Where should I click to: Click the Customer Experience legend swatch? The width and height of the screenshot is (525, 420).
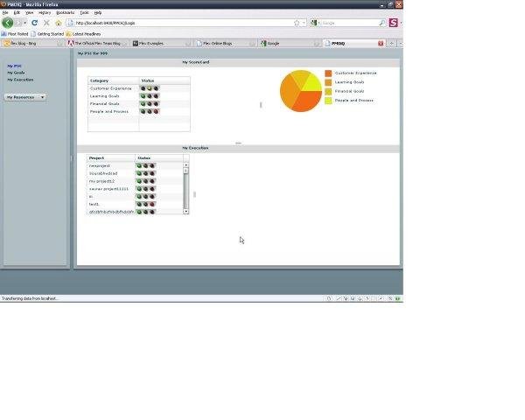coord(328,73)
